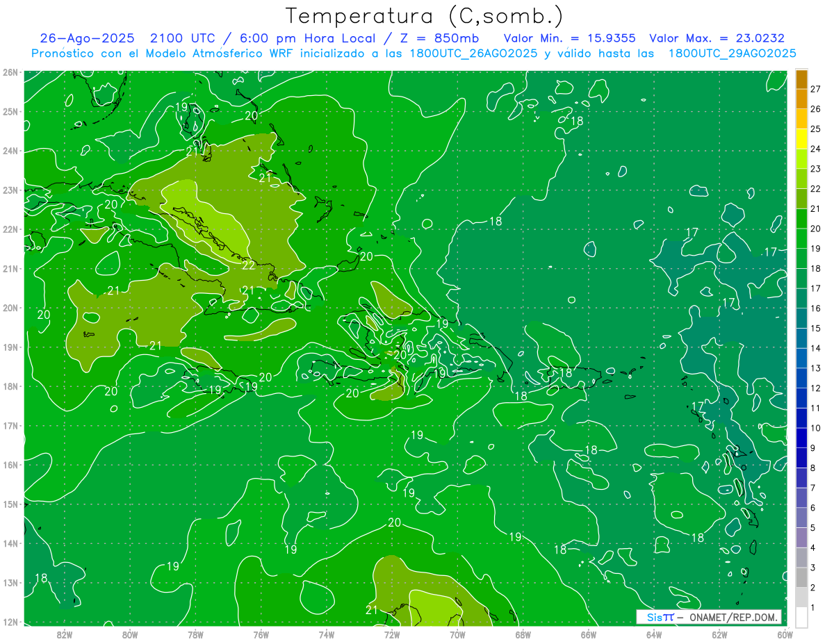The height and width of the screenshot is (644, 834).
Task: Click legend value '27' on color scale
Action: (x=816, y=89)
